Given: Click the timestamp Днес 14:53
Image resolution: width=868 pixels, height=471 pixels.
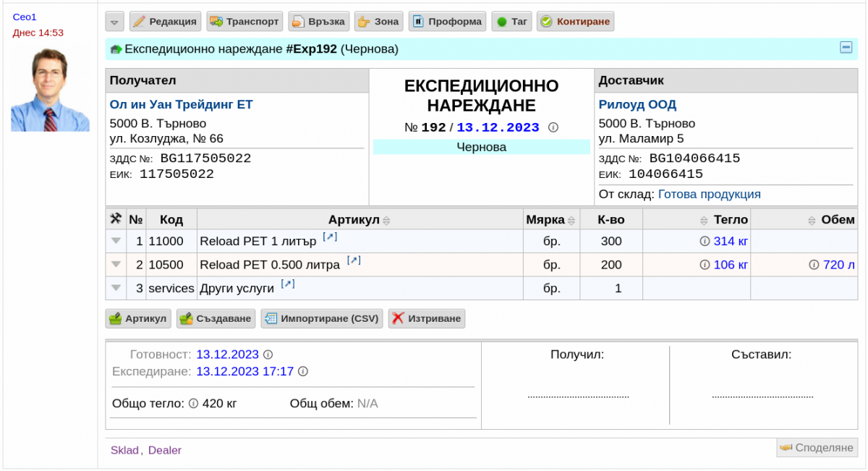Looking at the screenshot, I should pos(38,33).
